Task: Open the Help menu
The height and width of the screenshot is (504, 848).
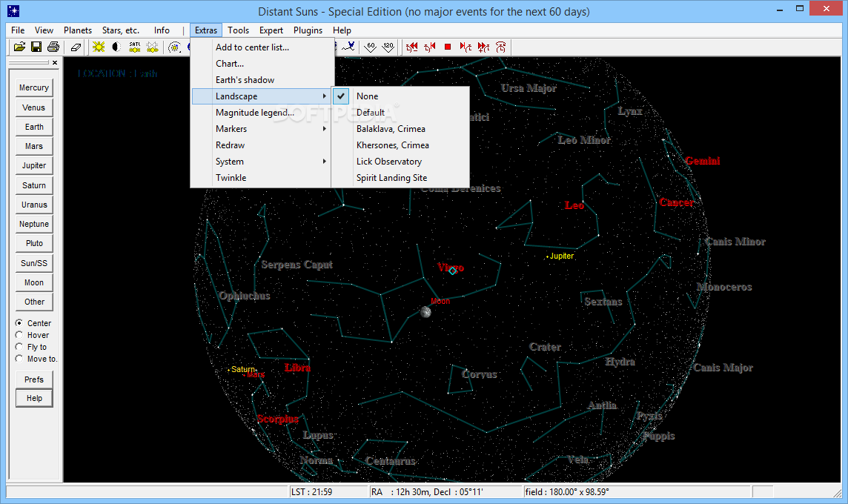Action: point(342,30)
